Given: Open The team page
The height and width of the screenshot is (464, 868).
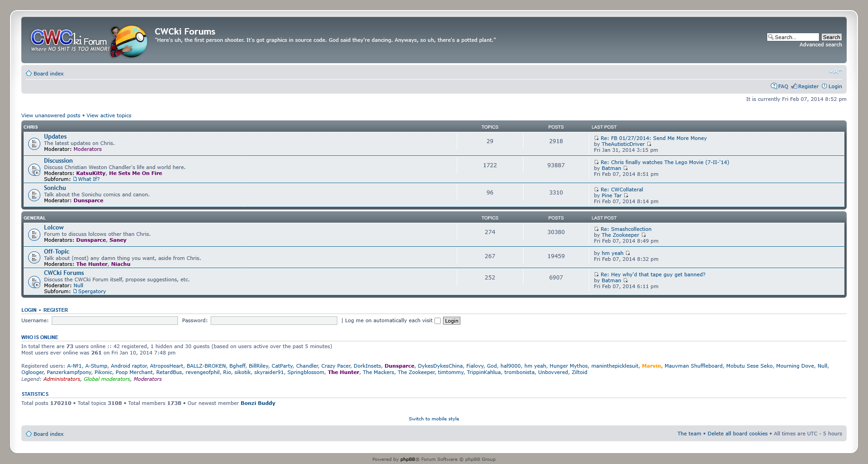Looking at the screenshot, I should pos(689,434).
